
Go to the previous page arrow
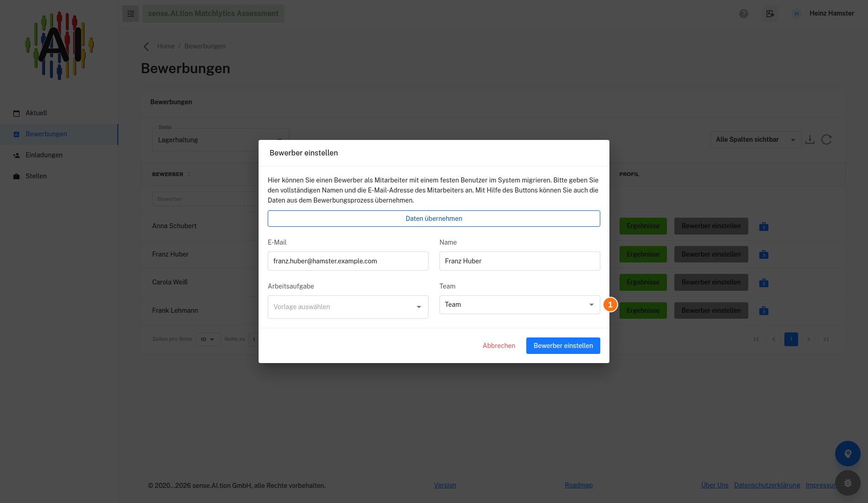[774, 339]
